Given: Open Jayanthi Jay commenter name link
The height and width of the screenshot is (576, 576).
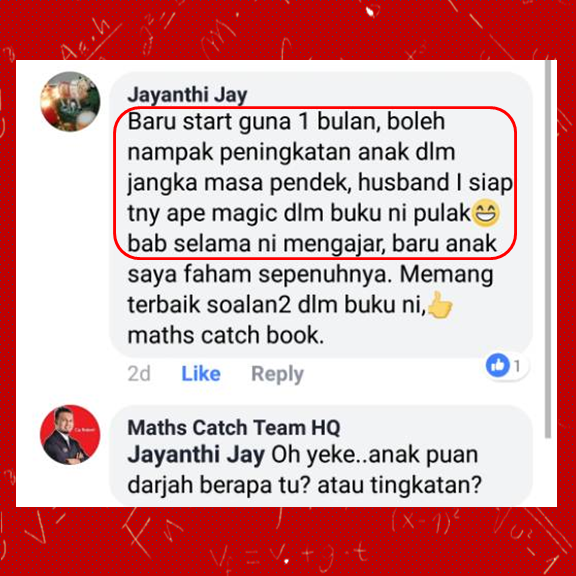Looking at the screenshot, I should point(187,95).
